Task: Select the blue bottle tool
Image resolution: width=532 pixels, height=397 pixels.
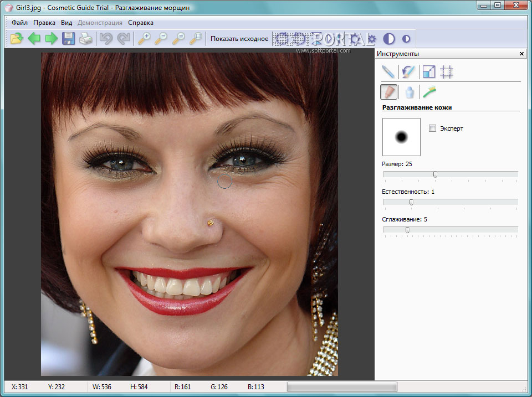Action: 410,91
